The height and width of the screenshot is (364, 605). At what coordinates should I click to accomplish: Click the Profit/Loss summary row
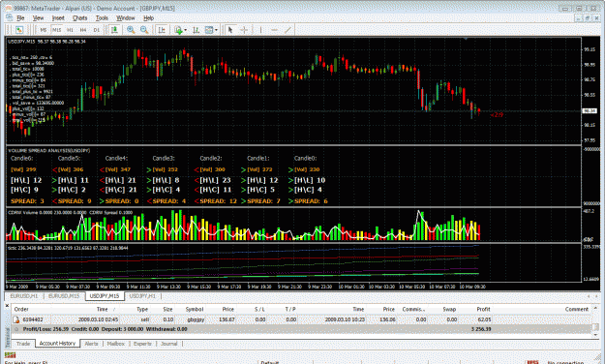[301, 329]
